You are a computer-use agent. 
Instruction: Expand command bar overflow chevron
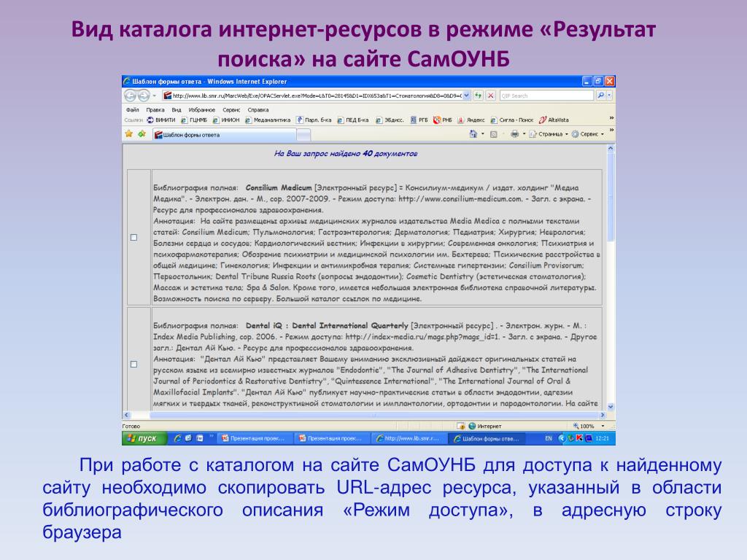point(611,130)
